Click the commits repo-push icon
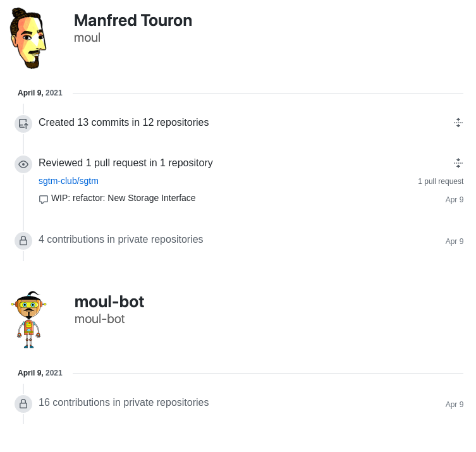476x452 pixels. 23,124
